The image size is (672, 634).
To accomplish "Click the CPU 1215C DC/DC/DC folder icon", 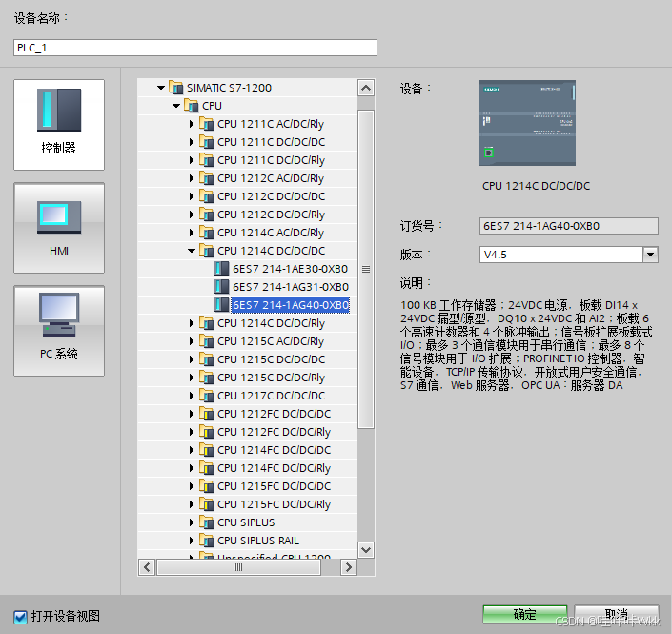I will 207,359.
